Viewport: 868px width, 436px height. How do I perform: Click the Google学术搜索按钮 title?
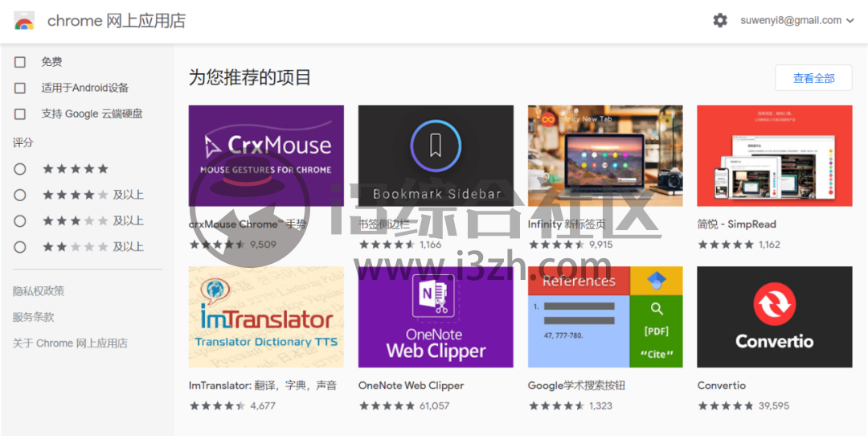(x=576, y=385)
